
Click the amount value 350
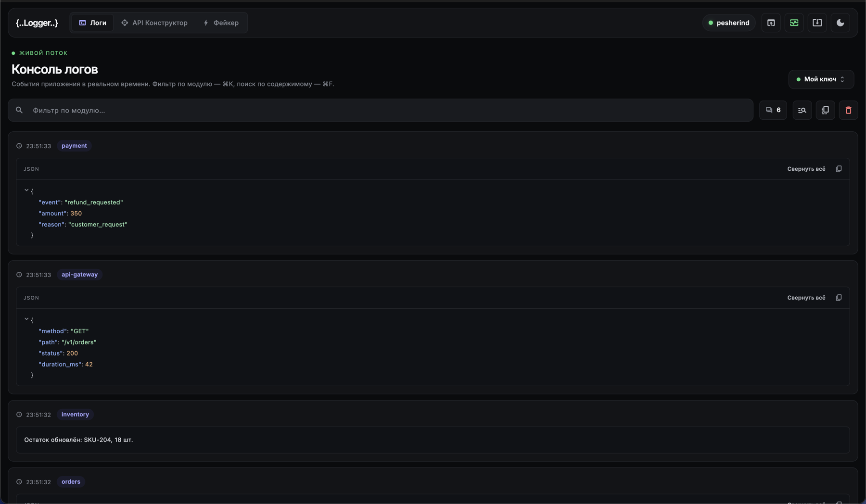pyautogui.click(x=76, y=214)
